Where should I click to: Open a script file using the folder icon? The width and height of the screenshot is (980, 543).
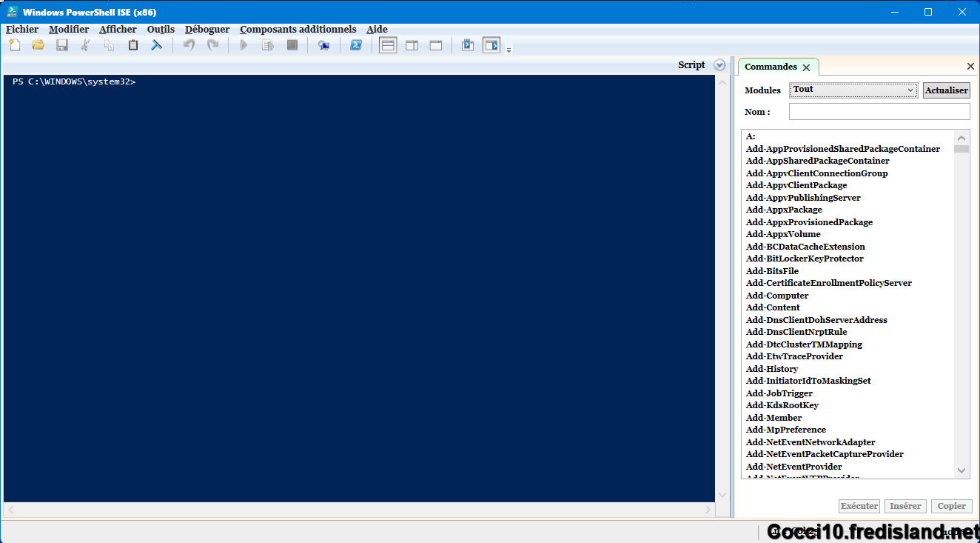click(x=38, y=45)
